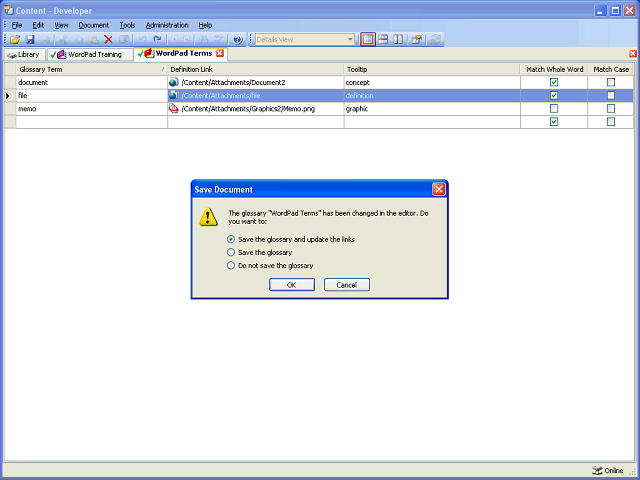Click the spell check toolbar icon
This screenshot has height=480, width=640.
pyautogui.click(x=219, y=40)
